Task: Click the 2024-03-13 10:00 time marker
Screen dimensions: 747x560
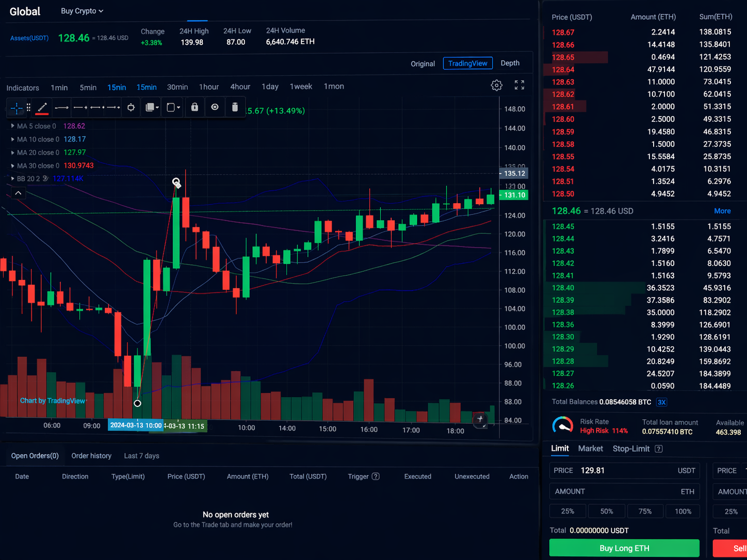Action: pos(136,425)
